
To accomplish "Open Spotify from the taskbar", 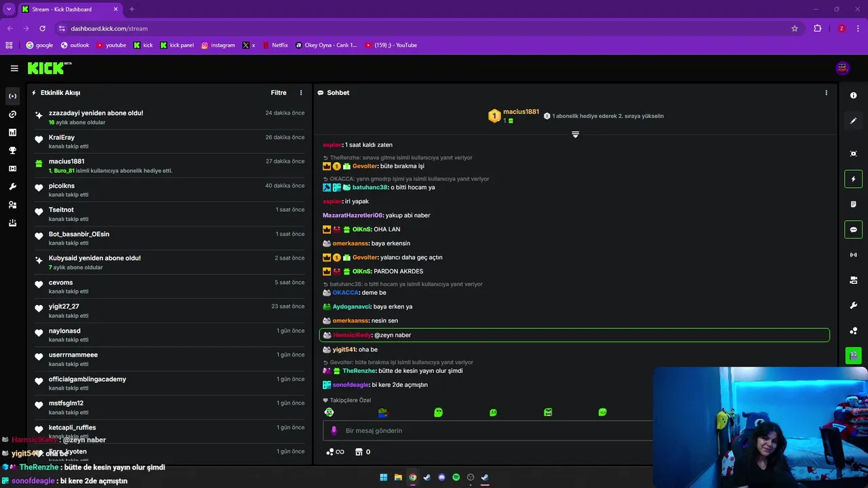I will [456, 477].
